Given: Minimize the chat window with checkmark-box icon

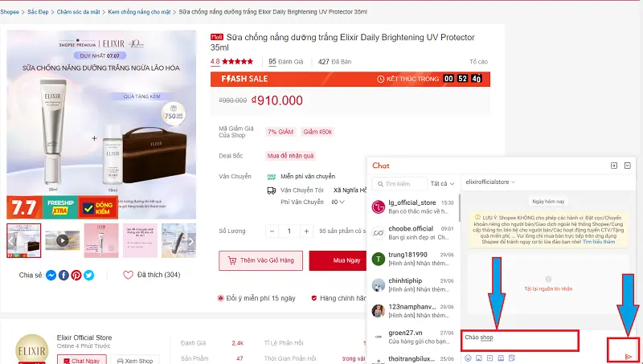Looking at the screenshot, I should [x=628, y=166].
